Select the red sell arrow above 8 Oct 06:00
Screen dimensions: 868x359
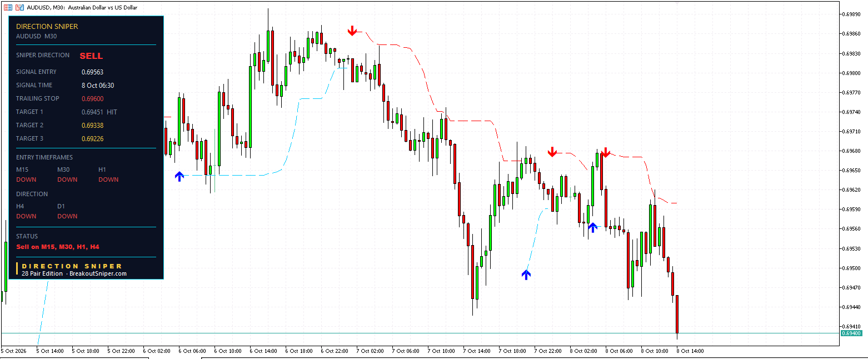click(606, 152)
